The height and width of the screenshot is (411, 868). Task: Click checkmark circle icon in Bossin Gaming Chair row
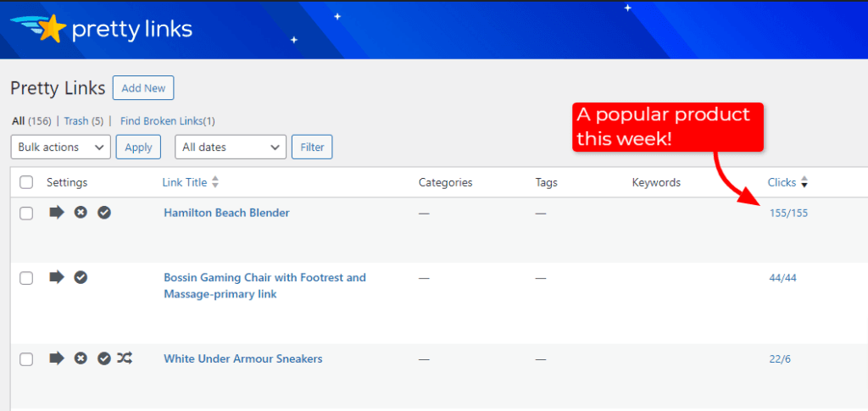(81, 277)
